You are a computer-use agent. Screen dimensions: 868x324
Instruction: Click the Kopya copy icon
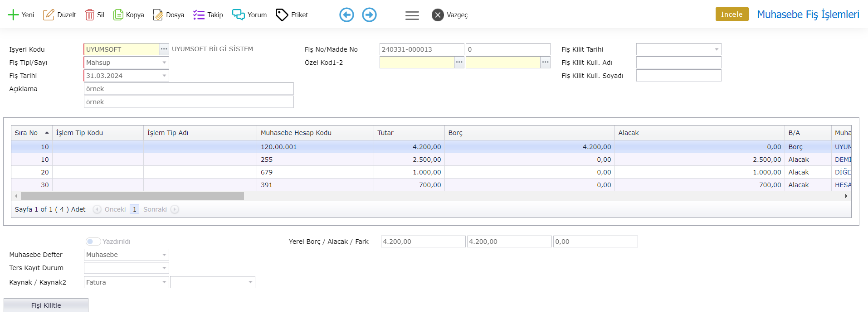(x=118, y=15)
